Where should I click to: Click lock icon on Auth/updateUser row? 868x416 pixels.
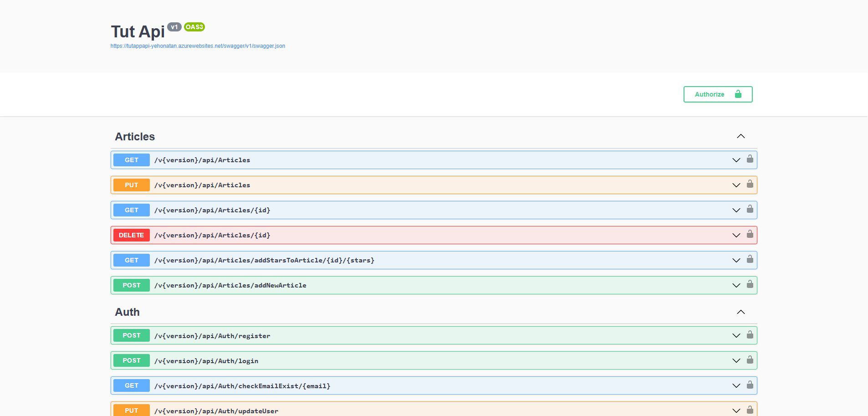pyautogui.click(x=750, y=410)
